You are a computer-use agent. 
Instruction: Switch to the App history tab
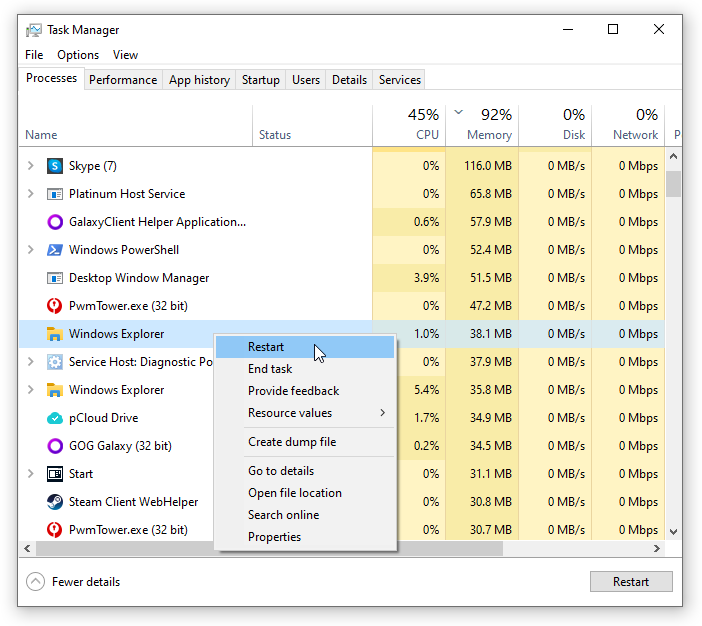199,80
